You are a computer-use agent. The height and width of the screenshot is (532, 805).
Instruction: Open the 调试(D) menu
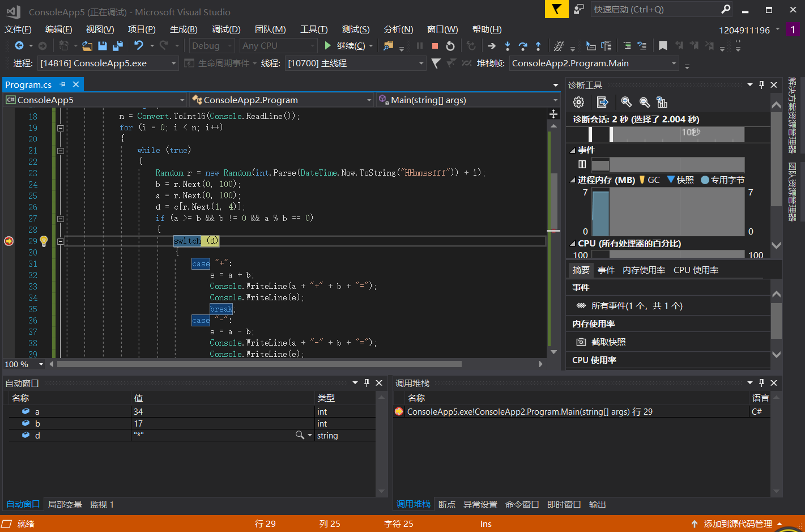(225, 29)
